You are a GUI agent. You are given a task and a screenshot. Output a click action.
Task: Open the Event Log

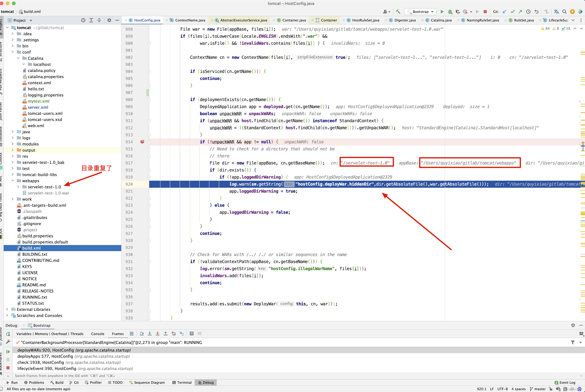coord(565,383)
